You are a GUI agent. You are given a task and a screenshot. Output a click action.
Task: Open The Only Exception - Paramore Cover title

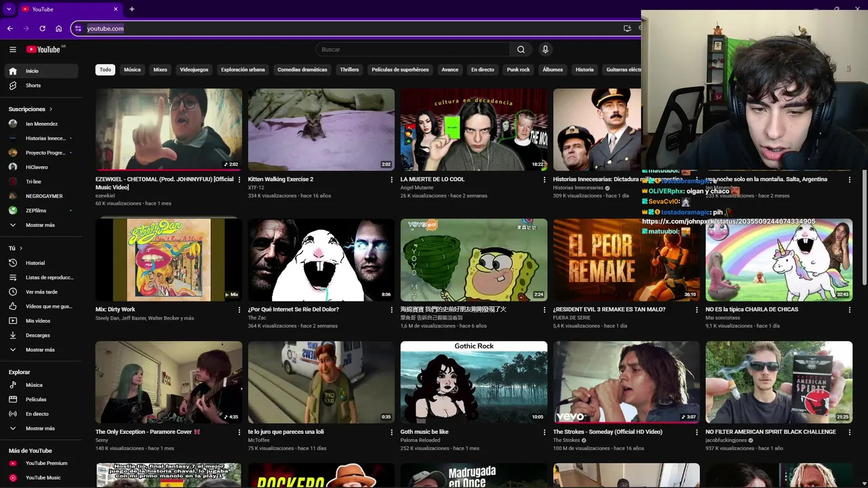[x=148, y=432]
